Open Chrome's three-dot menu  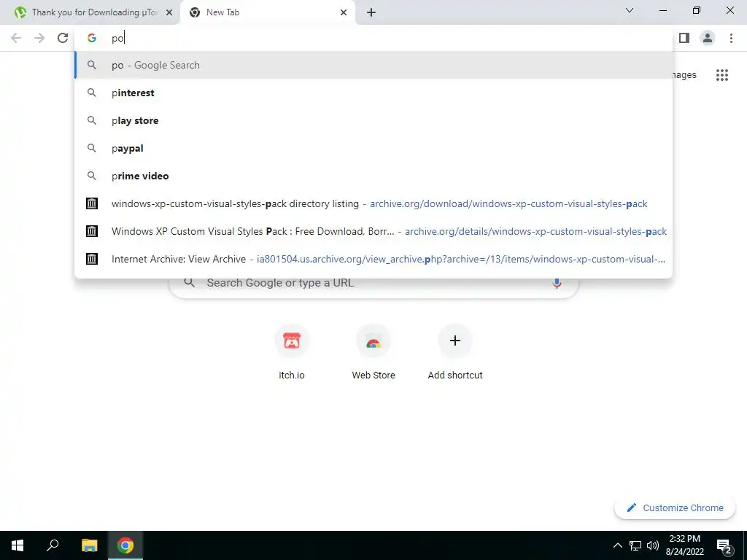[731, 38]
